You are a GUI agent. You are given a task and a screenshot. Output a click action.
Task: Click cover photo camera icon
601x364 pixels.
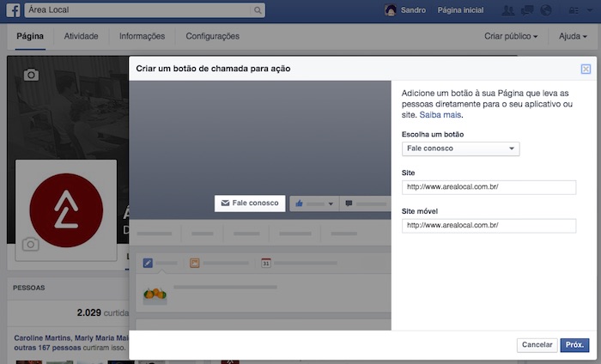point(31,75)
